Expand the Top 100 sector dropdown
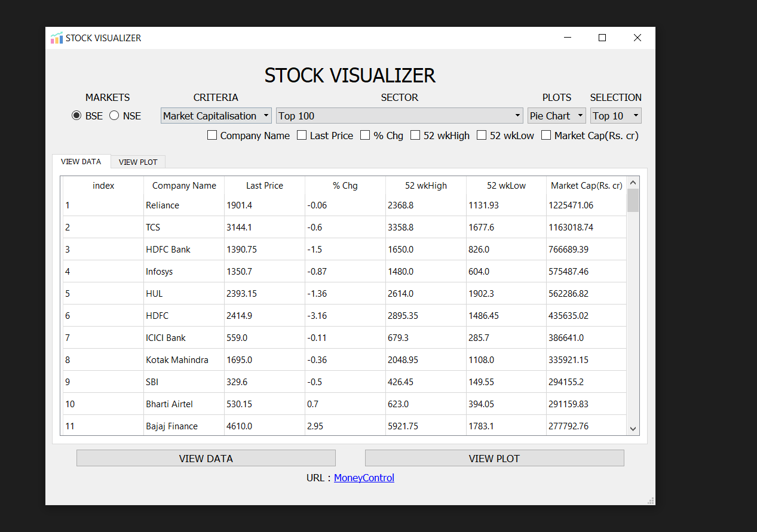757x532 pixels. click(400, 116)
